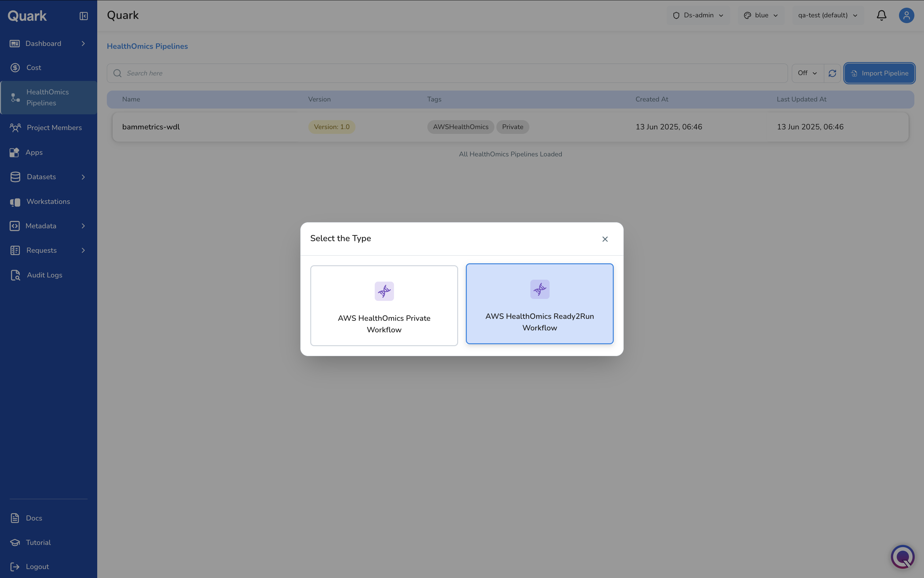Click the HealthOmics Pipelines sidebar icon

[15, 98]
